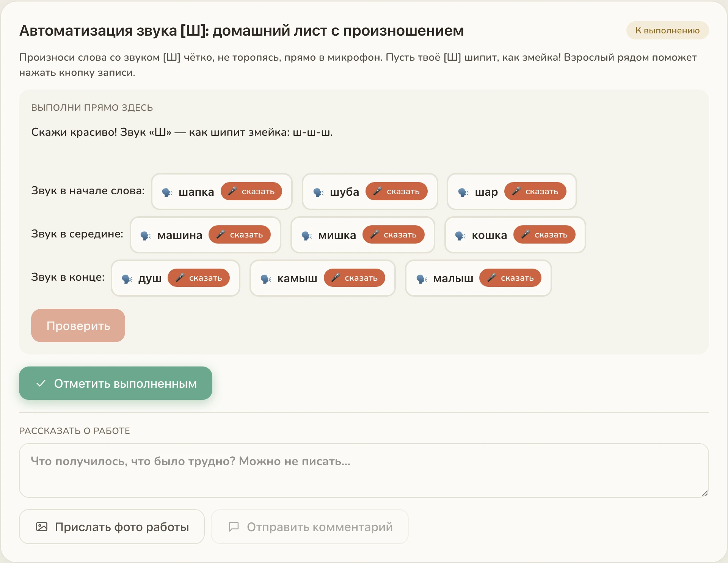Record saying шапка with сказать button
The width and height of the screenshot is (728, 563).
coord(251,191)
